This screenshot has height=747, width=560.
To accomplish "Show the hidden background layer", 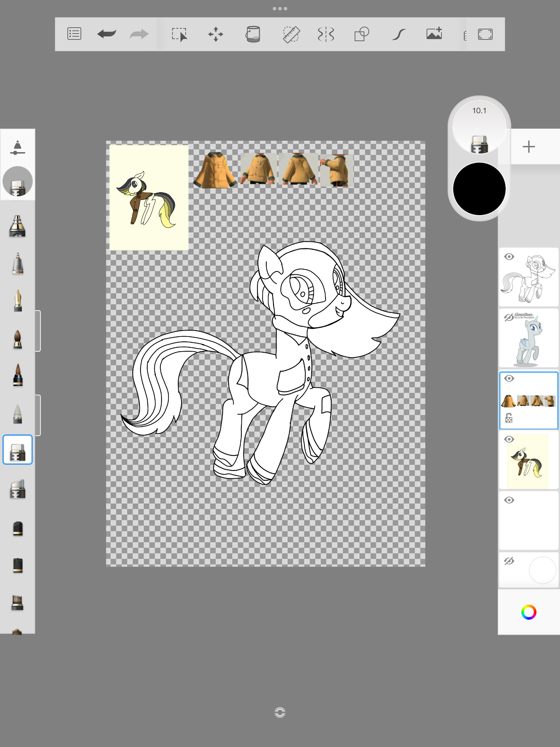I will point(509,561).
